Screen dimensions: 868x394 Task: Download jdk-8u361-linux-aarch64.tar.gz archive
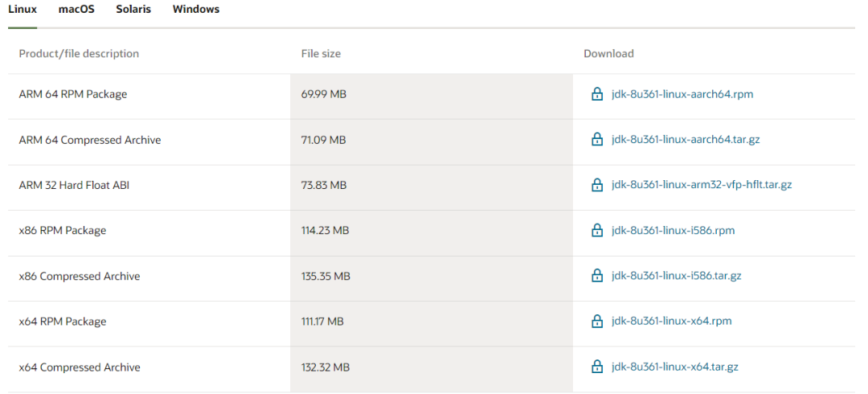[x=685, y=140]
